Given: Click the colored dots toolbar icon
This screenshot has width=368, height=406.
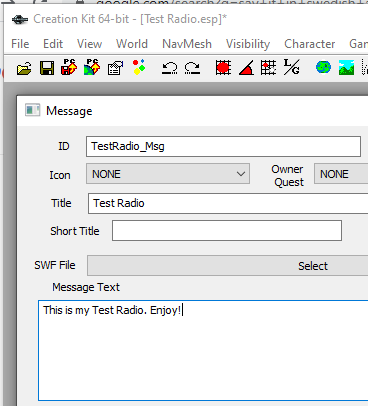Looking at the screenshot, I should 139,67.
